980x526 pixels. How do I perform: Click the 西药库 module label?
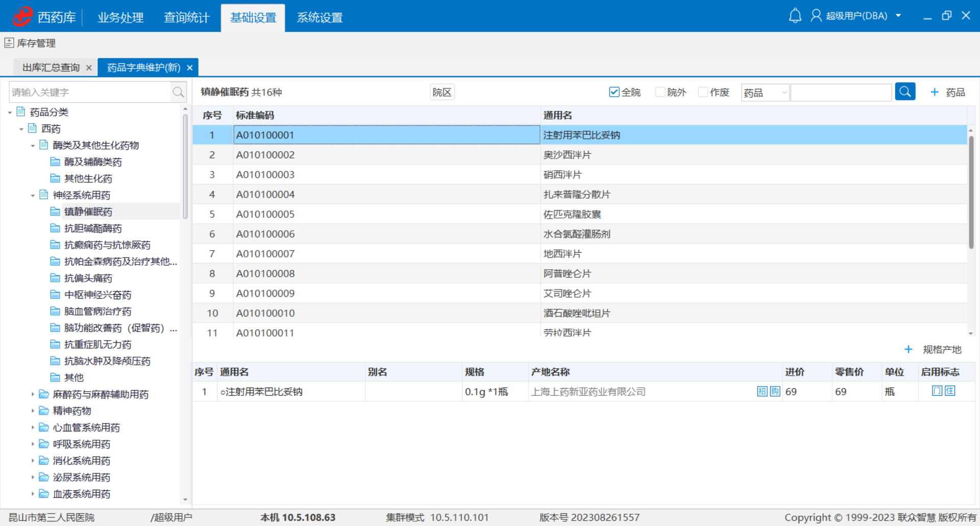57,17
